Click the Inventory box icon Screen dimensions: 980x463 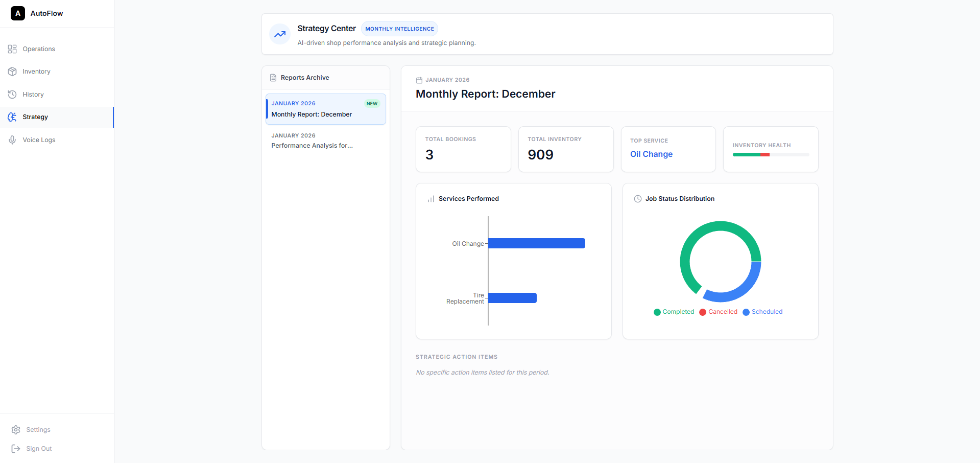tap(12, 72)
